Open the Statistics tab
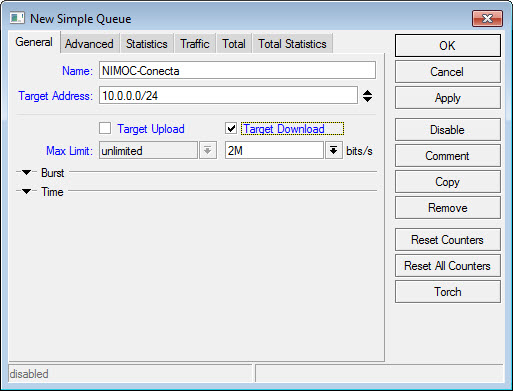This screenshot has width=513, height=391. pyautogui.click(x=146, y=44)
